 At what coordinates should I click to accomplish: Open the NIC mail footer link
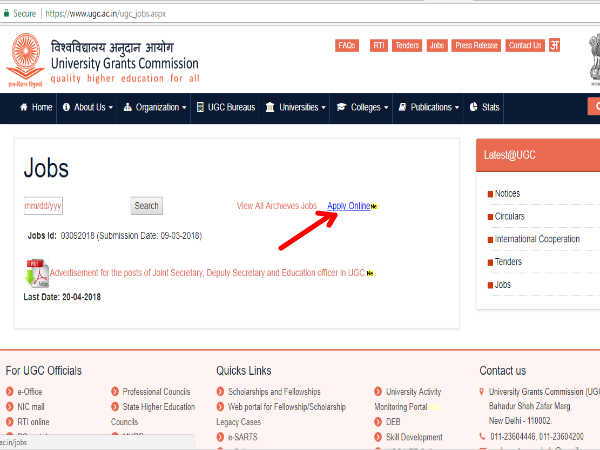point(31,407)
